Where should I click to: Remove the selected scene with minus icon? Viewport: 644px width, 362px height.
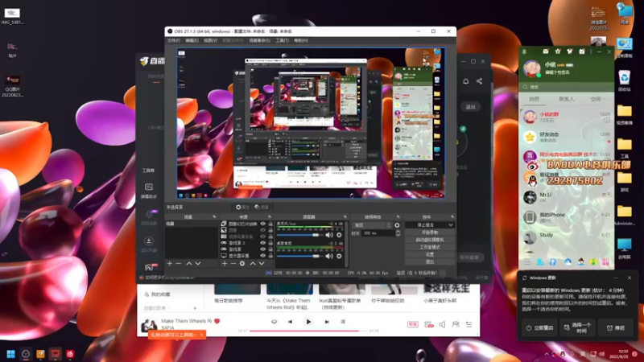(x=179, y=264)
